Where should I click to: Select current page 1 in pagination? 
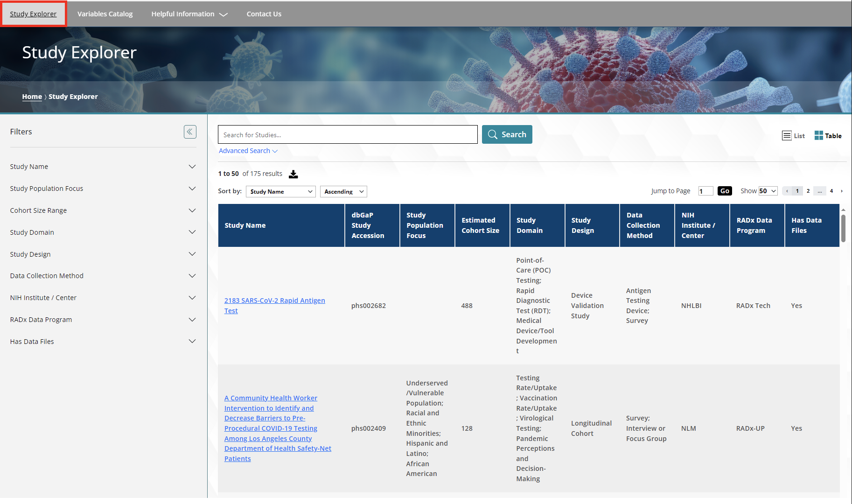(797, 191)
